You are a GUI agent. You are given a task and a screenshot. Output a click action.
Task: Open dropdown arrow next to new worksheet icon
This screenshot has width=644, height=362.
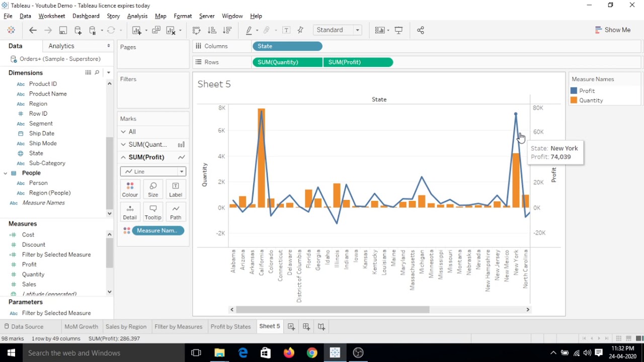tap(146, 30)
